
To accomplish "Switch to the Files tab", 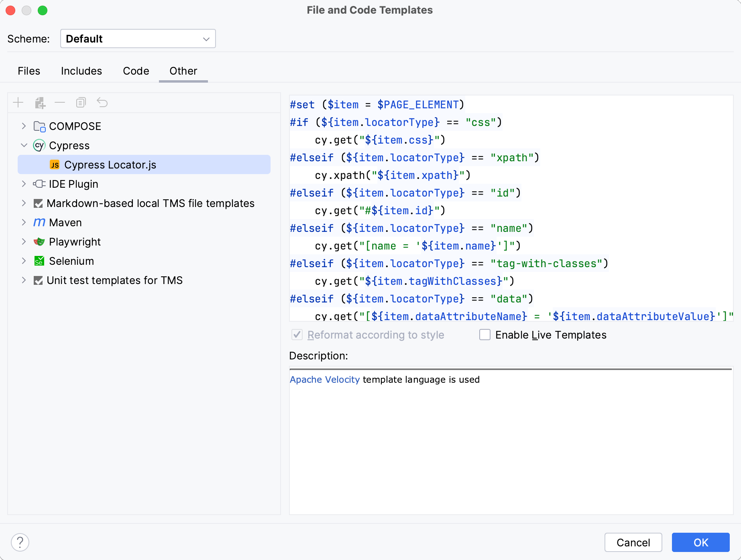I will 28,71.
